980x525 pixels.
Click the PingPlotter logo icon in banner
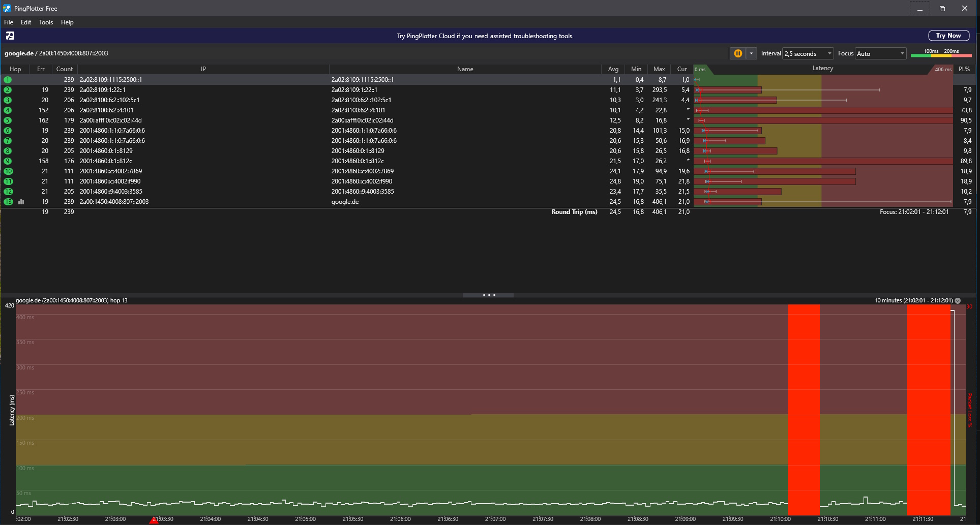(x=10, y=36)
